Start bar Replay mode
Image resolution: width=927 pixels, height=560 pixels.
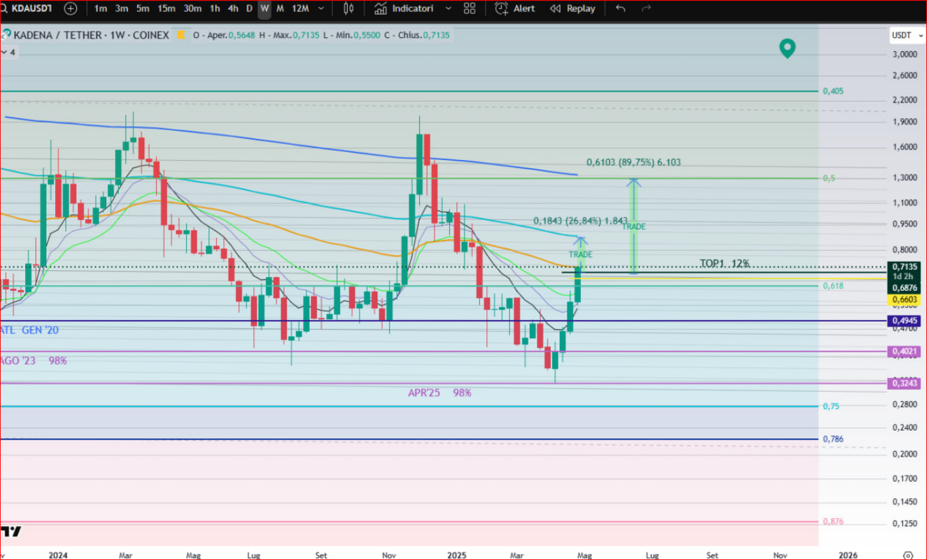click(x=573, y=9)
